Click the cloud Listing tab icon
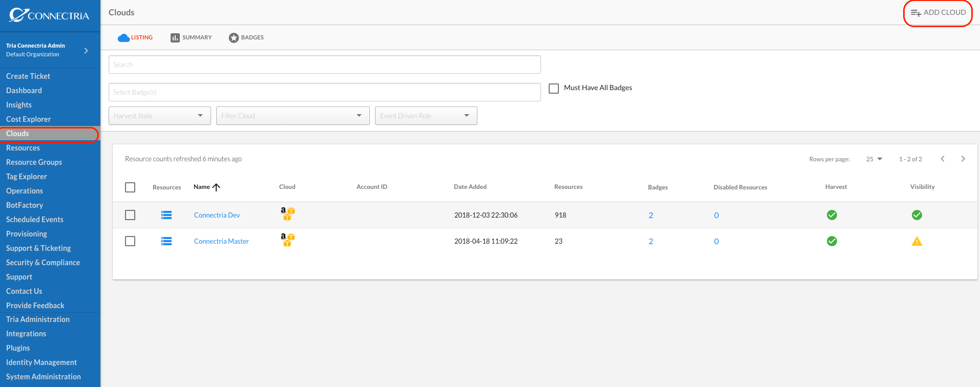Viewport: 980px width, 387px height. [x=123, y=38]
